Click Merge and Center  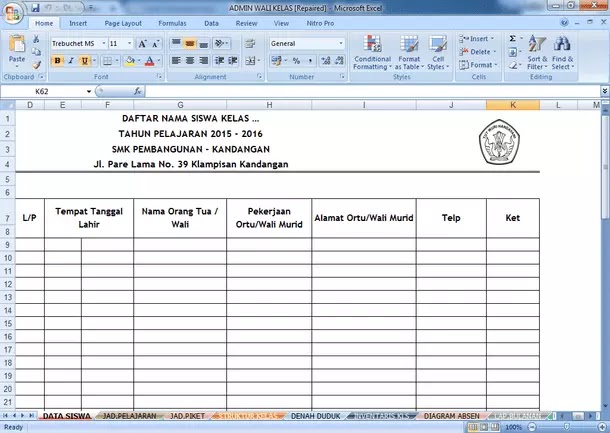coord(251,60)
